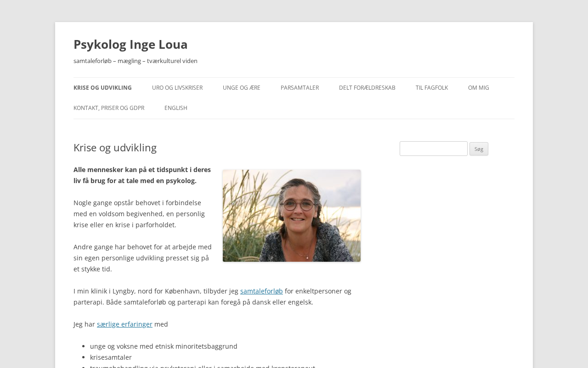Image resolution: width=588 pixels, height=368 pixels.
Task: Open the Parsamtaler menu item
Action: click(x=300, y=88)
